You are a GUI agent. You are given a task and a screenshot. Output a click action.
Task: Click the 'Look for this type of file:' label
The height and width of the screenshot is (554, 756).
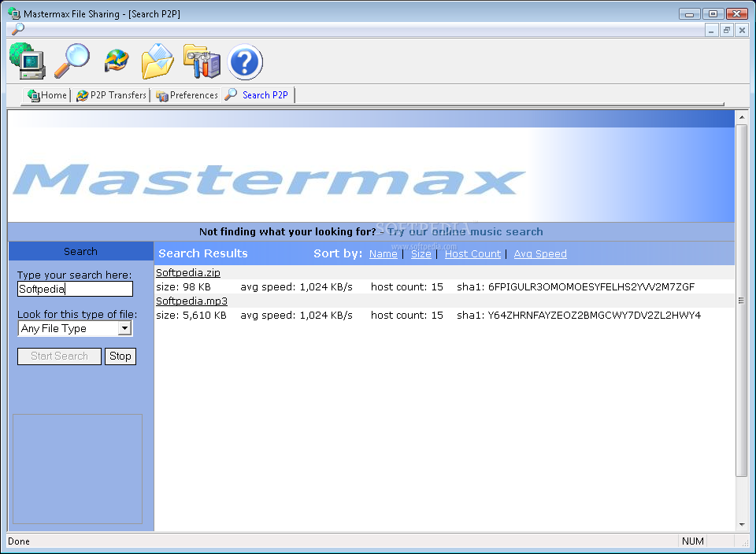click(77, 315)
